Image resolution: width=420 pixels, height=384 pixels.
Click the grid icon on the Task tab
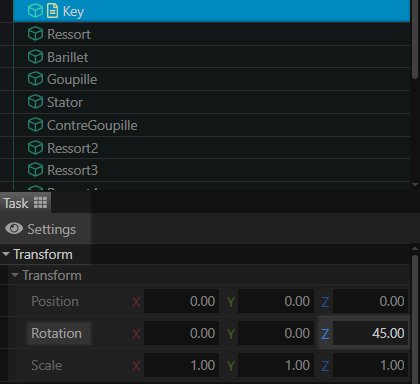(x=40, y=202)
